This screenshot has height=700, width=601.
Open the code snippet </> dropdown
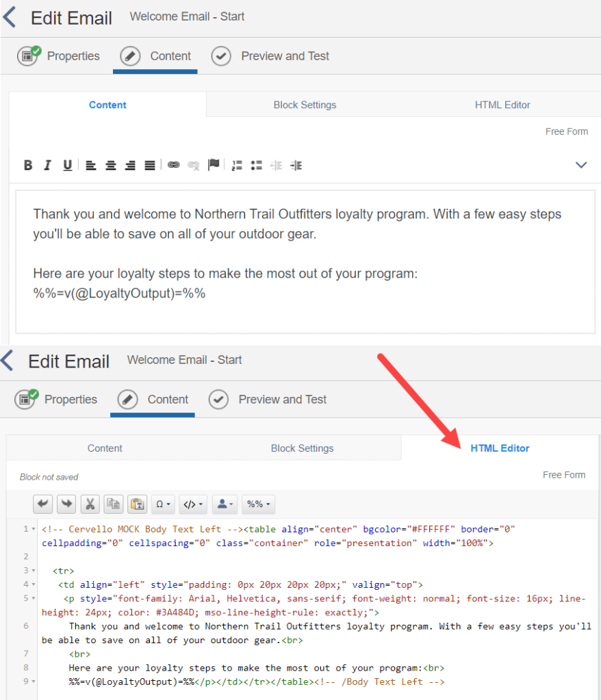192,504
